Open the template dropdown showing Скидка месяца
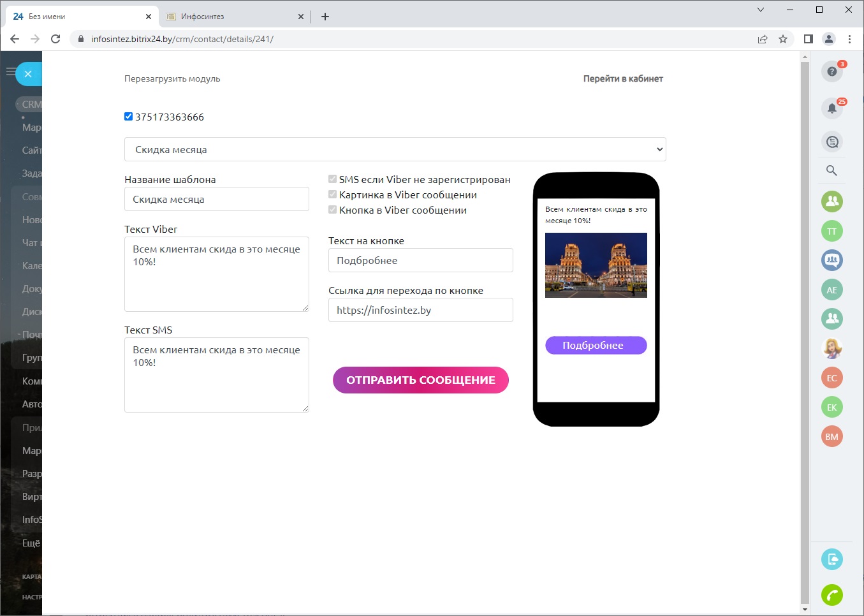The width and height of the screenshot is (864, 616). click(x=395, y=149)
